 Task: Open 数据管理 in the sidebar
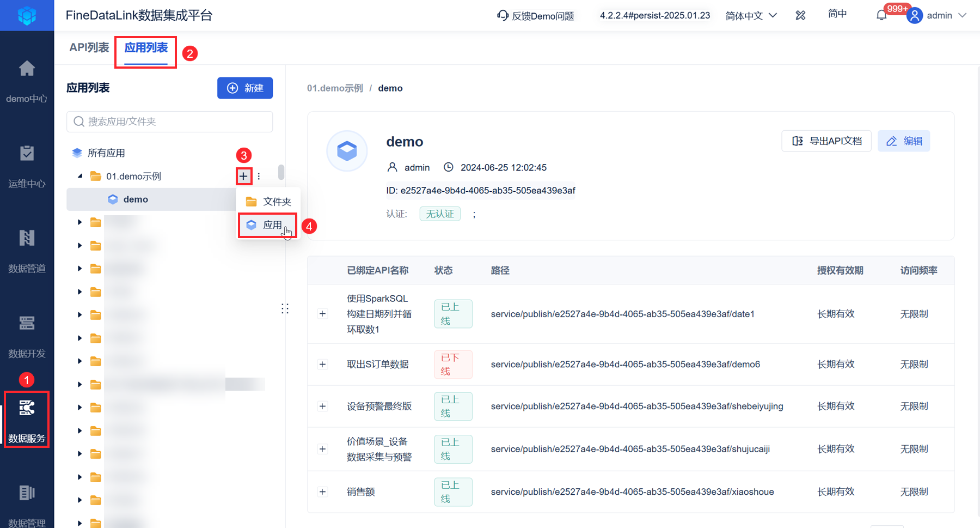tap(27, 506)
